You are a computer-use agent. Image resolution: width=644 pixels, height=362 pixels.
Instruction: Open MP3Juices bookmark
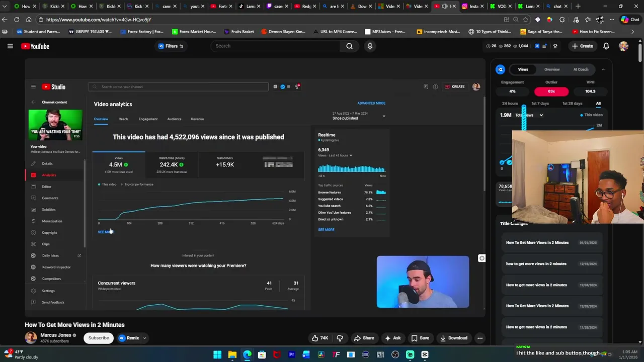[385, 32]
